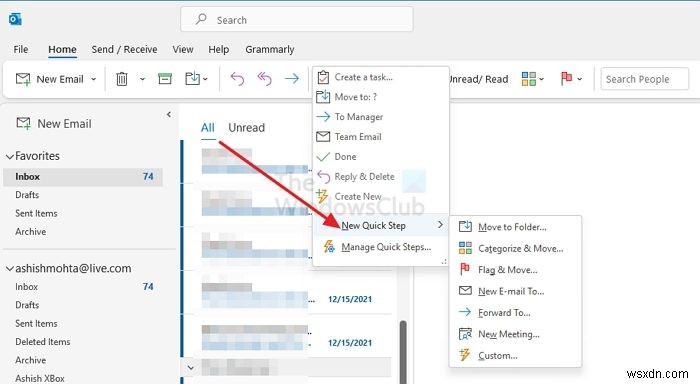Select New Meeting... submenu item
Screen dimensions: 700x384
pyautogui.click(x=515, y=334)
